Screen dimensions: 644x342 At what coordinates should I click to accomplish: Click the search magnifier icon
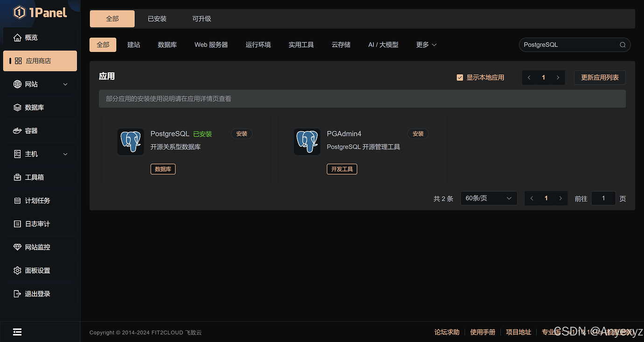coord(623,45)
